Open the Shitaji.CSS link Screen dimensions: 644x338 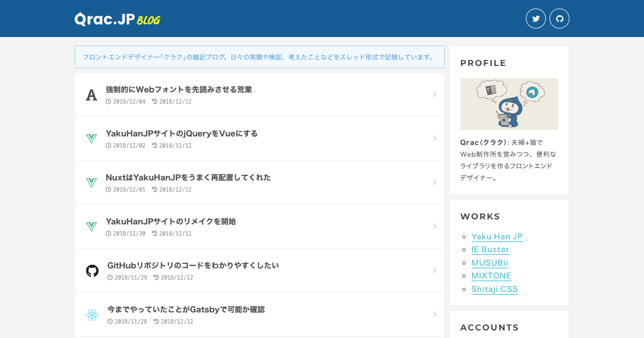[x=494, y=289]
